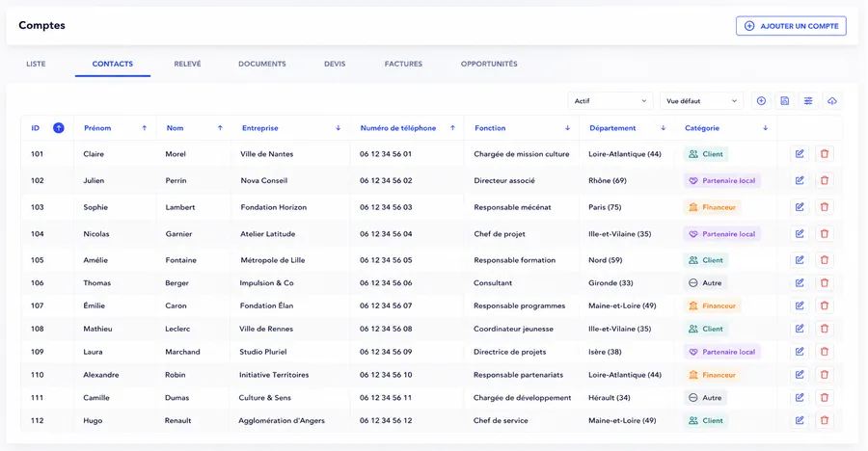This screenshot has height=451, width=868.
Task: Delete the Thomas Berger contact
Action: click(x=825, y=282)
